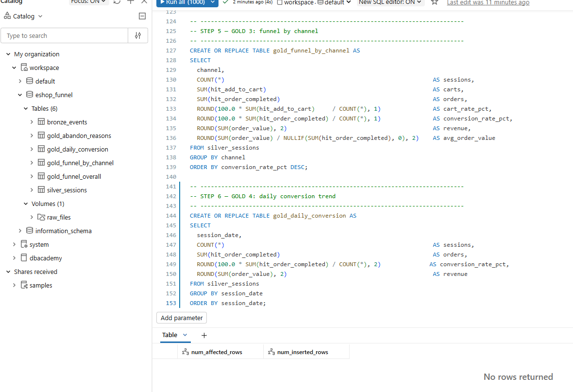This screenshot has width=573, height=392.
Task: Expand the gold_funnel_overall table columns
Action: pyautogui.click(x=32, y=176)
